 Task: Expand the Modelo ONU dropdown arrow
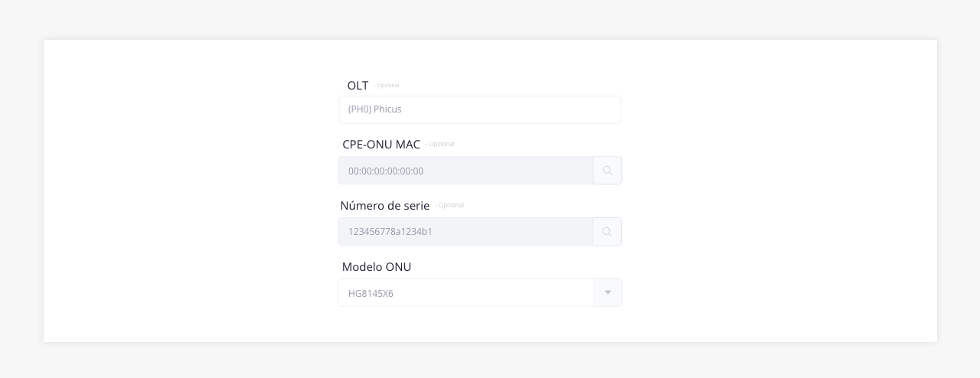click(x=608, y=293)
